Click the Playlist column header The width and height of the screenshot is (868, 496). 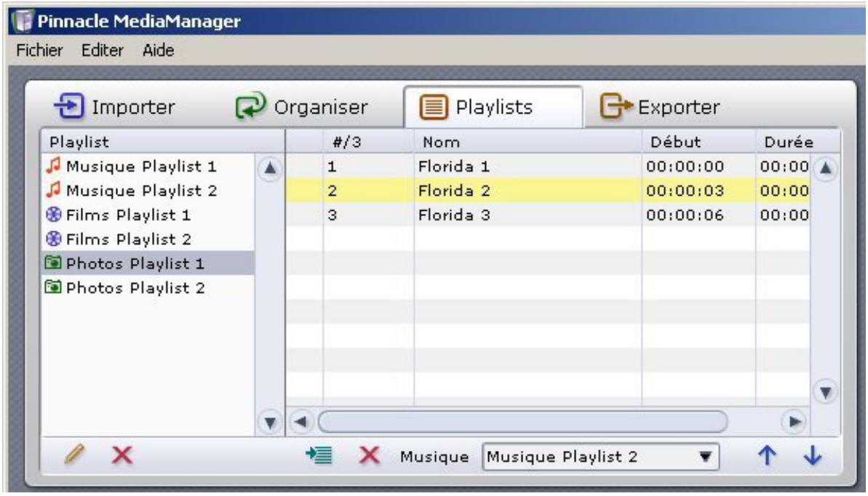163,142
